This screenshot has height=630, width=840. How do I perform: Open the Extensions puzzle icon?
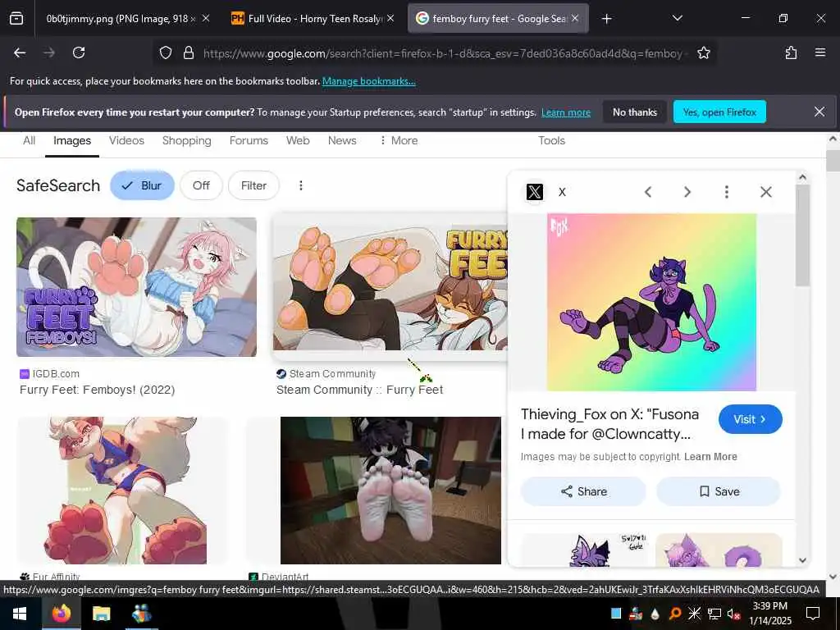[x=791, y=52]
